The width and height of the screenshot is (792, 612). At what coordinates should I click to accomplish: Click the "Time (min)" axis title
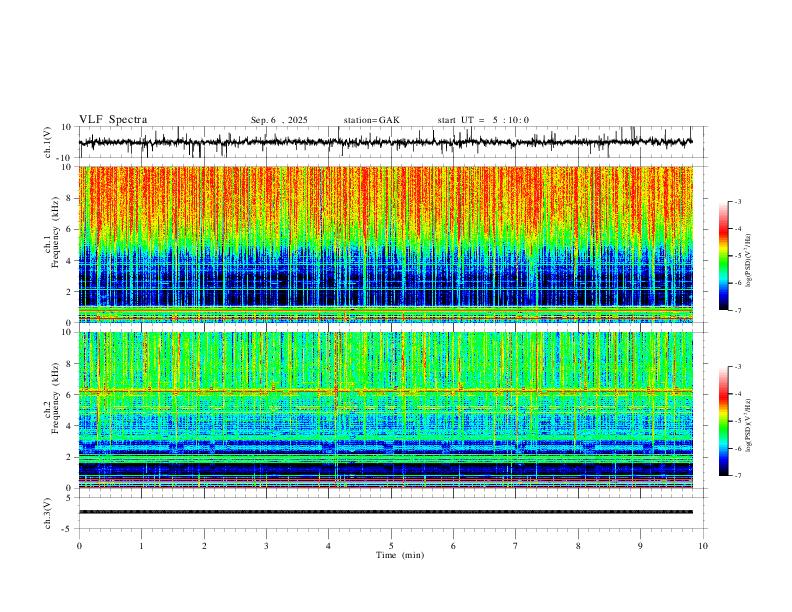(x=400, y=555)
